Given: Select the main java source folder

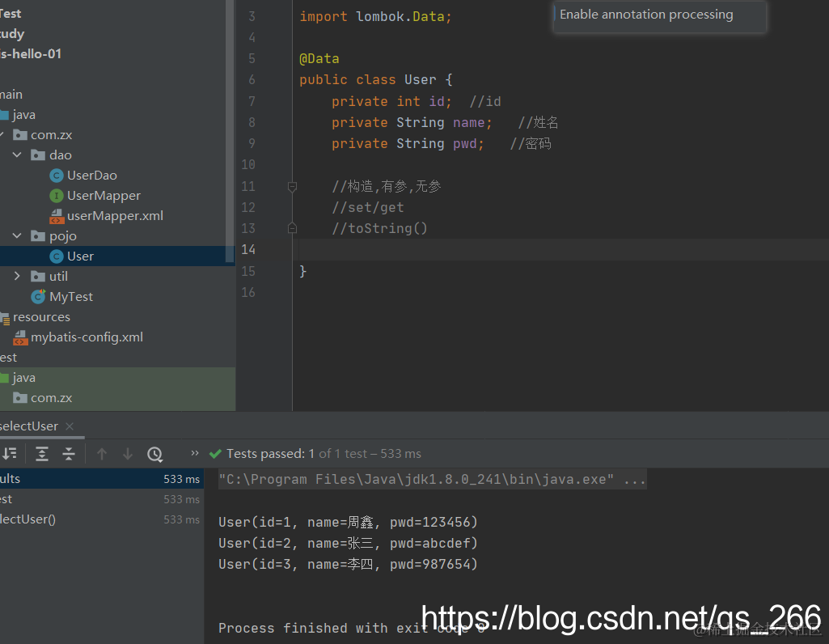Looking at the screenshot, I should pos(23,115).
